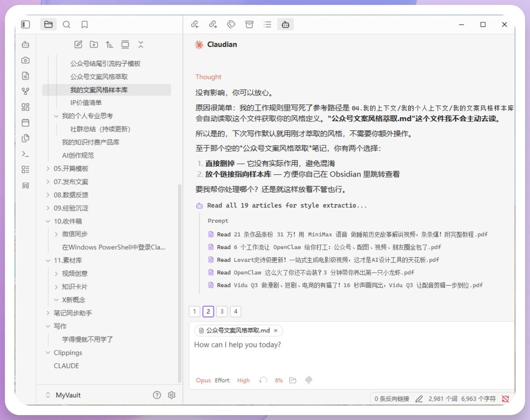The width and height of the screenshot is (530, 420).
Task: Open the 我的文案风格样本库 note
Action: pos(106,90)
